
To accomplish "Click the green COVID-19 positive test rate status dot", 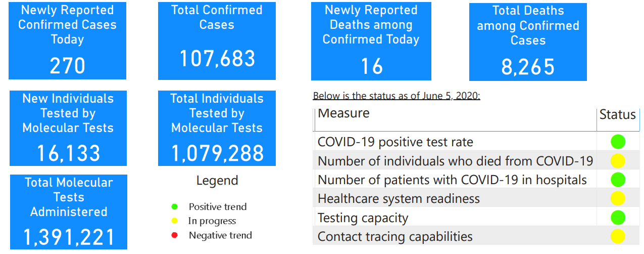I will tap(618, 142).
